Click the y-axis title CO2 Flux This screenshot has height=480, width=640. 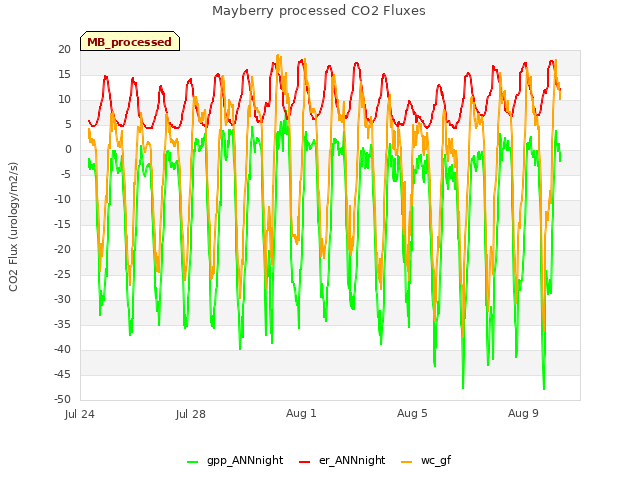13,227
